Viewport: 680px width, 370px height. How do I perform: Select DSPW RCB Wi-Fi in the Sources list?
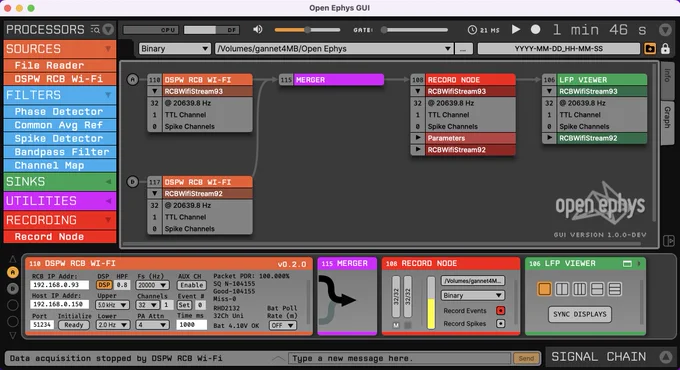click(60, 79)
